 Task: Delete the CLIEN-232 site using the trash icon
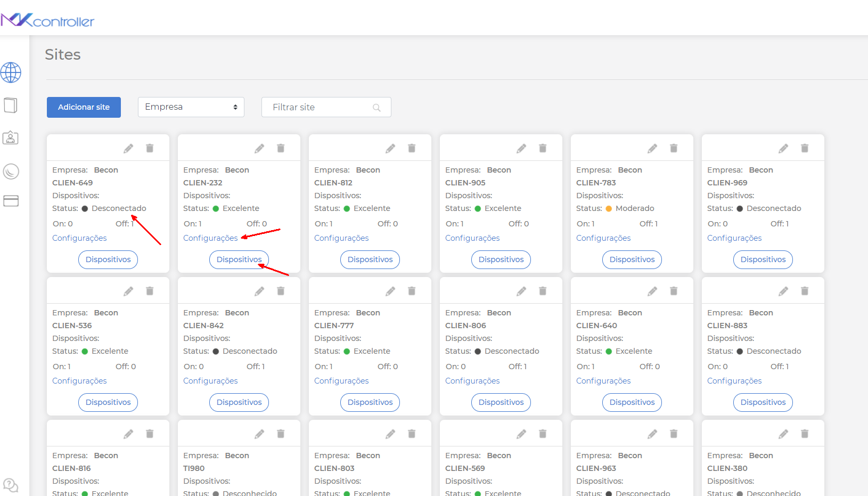point(281,148)
